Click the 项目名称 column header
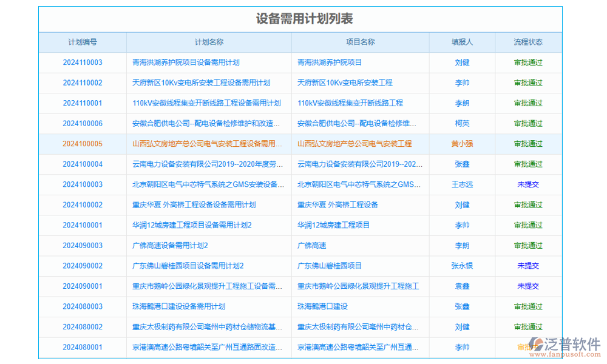The image size is (607, 364). pyautogui.click(x=361, y=42)
